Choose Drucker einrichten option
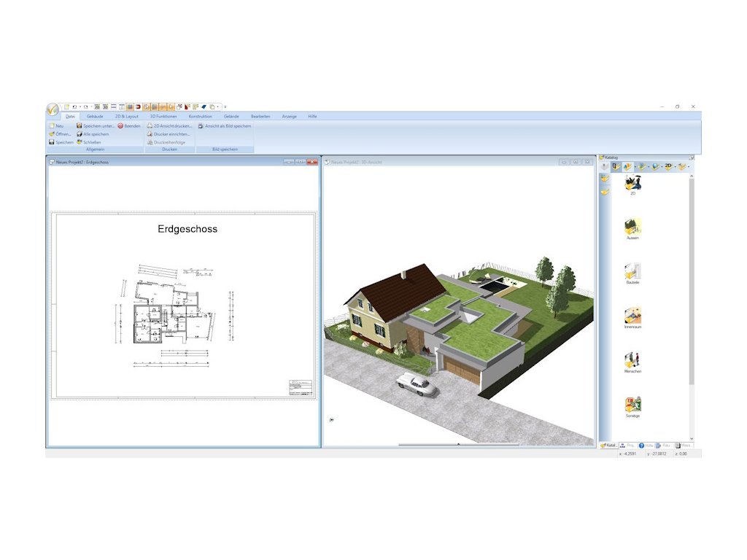747x560 pixels. (x=169, y=134)
